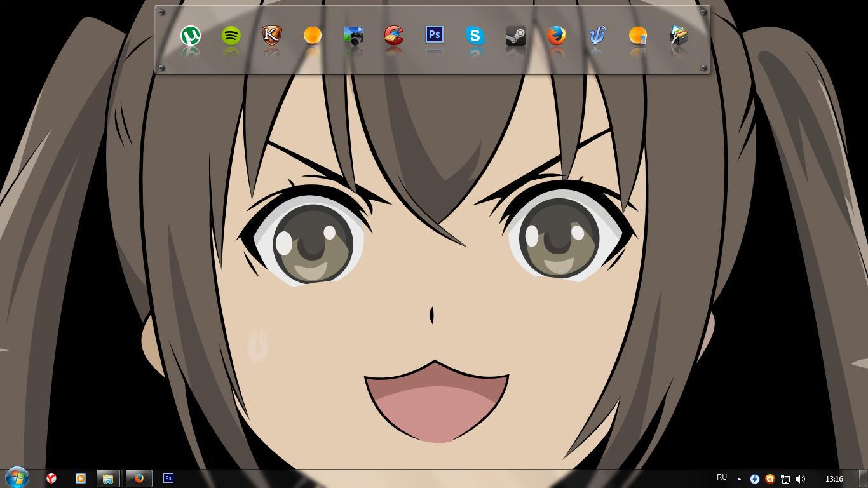The width and height of the screenshot is (868, 488).
Task: Open the network connection tray icon
Action: coord(785,479)
